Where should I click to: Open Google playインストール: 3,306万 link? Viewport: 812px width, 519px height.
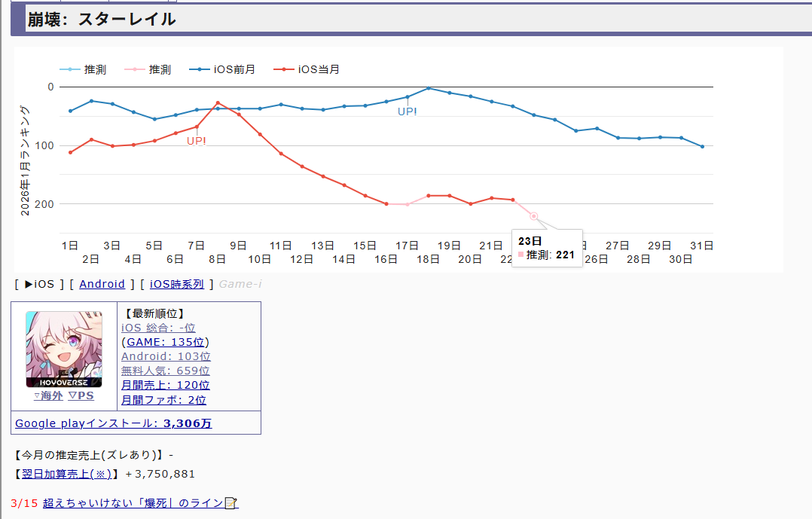114,423
